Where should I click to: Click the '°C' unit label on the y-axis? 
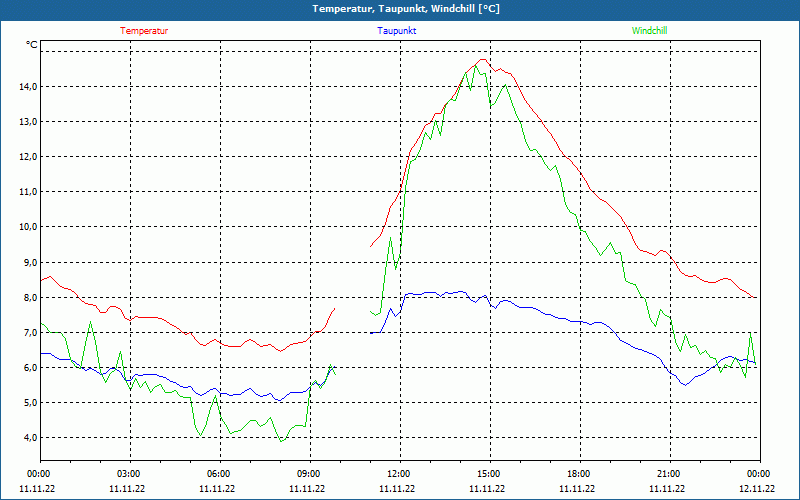(x=32, y=45)
